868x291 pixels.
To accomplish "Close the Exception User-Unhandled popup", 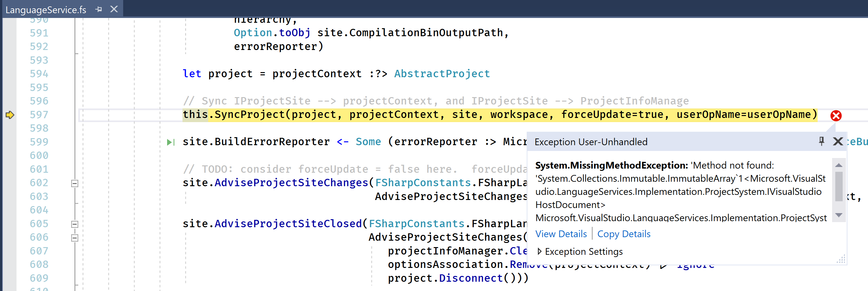I will click(838, 141).
